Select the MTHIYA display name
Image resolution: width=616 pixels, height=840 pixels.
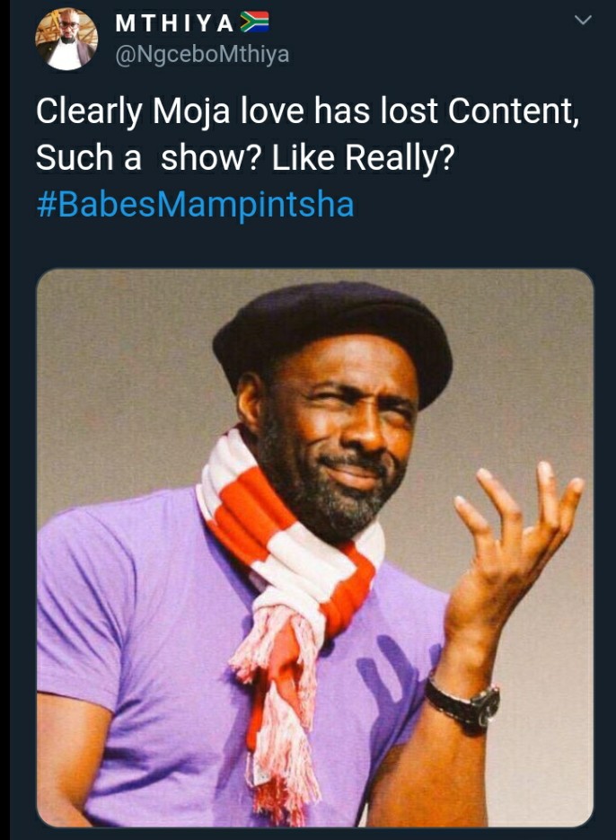174,23
